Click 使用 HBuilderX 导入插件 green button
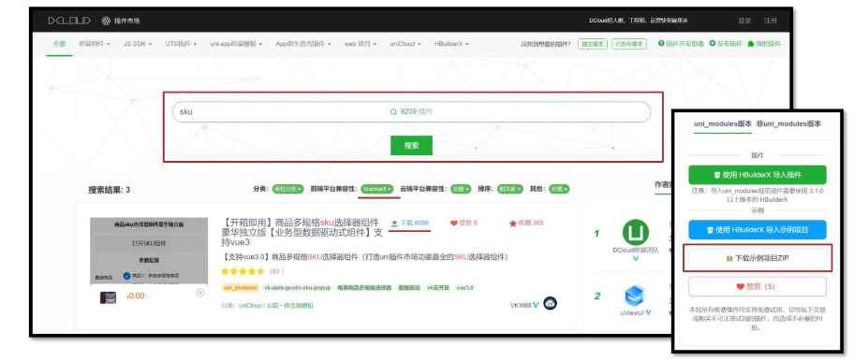The image size is (868, 361). [758, 175]
